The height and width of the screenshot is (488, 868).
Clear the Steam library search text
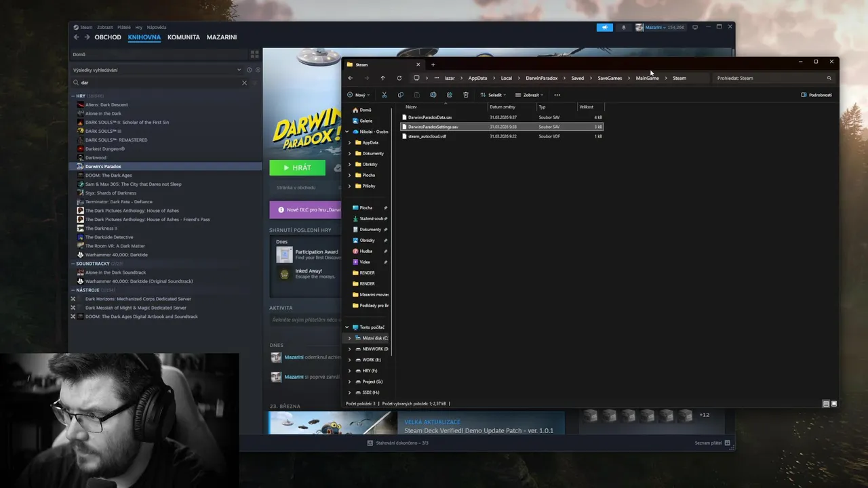pyautogui.click(x=244, y=83)
